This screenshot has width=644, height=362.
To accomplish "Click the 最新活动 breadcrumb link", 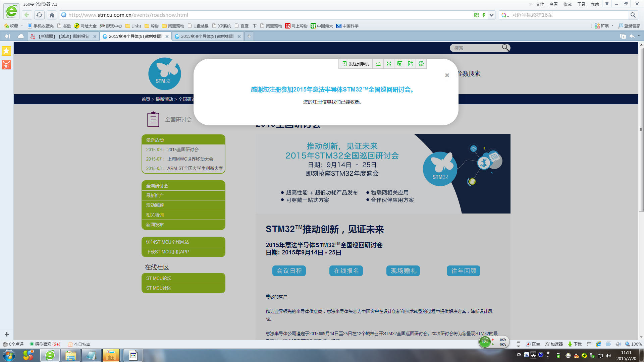I will (164, 99).
